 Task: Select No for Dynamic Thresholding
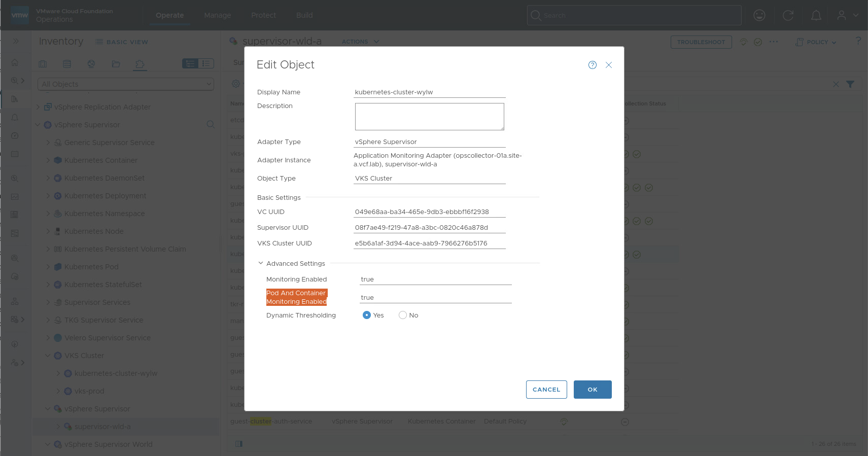pyautogui.click(x=403, y=315)
